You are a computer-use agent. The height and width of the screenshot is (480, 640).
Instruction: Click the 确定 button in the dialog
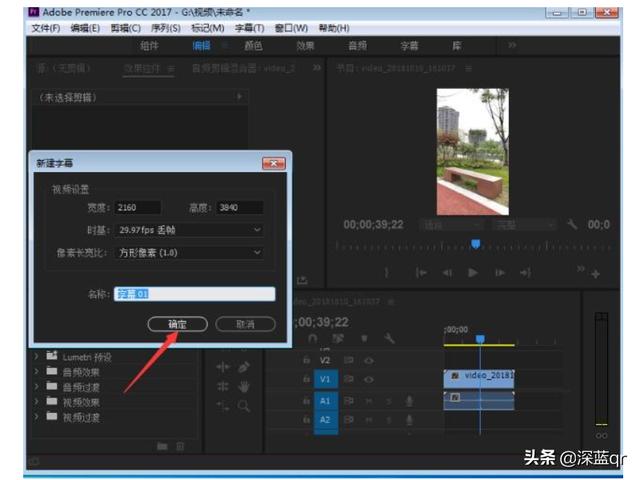pos(177,324)
